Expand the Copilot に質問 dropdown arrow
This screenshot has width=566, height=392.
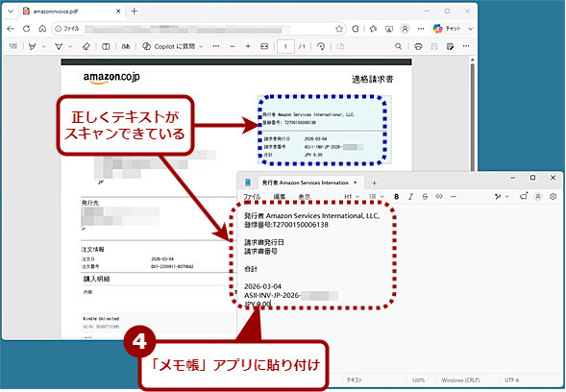(x=201, y=46)
